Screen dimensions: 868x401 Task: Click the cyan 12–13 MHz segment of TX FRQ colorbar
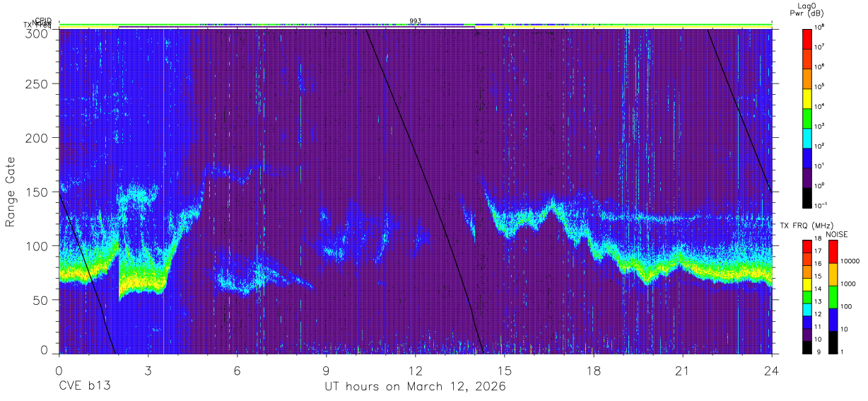[807, 310]
